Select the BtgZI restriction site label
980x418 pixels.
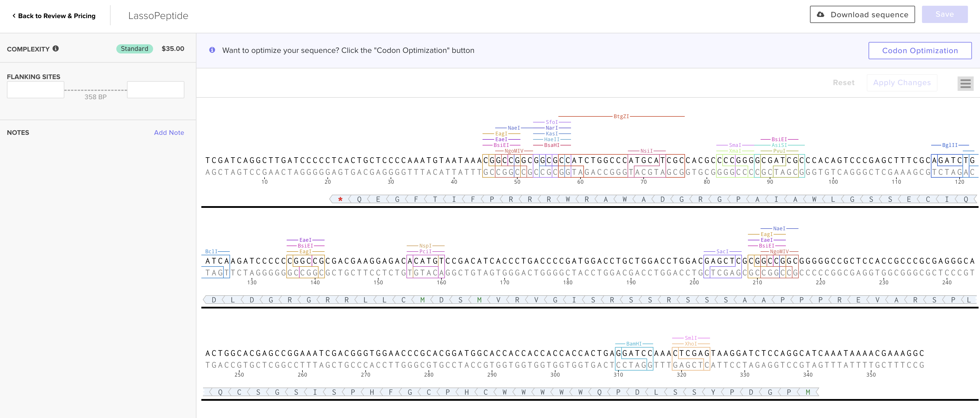(x=621, y=116)
